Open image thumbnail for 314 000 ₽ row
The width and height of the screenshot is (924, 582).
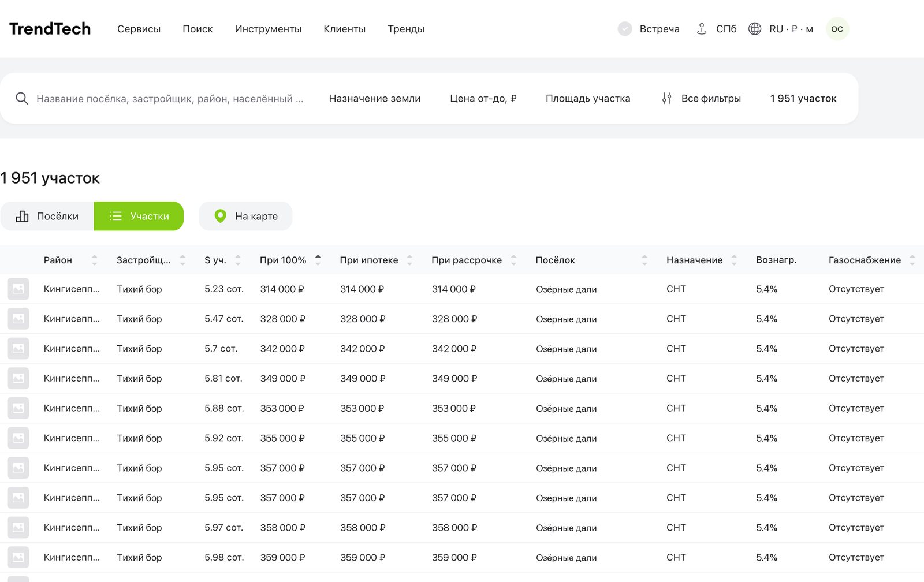point(18,289)
